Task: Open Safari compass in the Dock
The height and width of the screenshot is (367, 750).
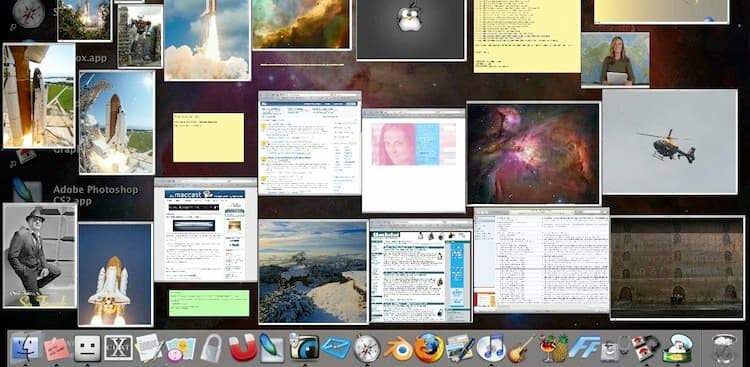Action: coord(367,348)
